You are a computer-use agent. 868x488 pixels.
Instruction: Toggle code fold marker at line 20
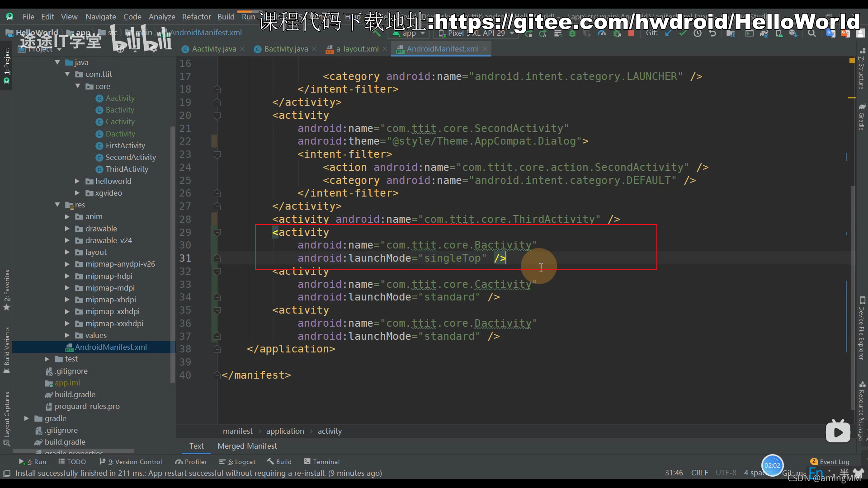217,116
